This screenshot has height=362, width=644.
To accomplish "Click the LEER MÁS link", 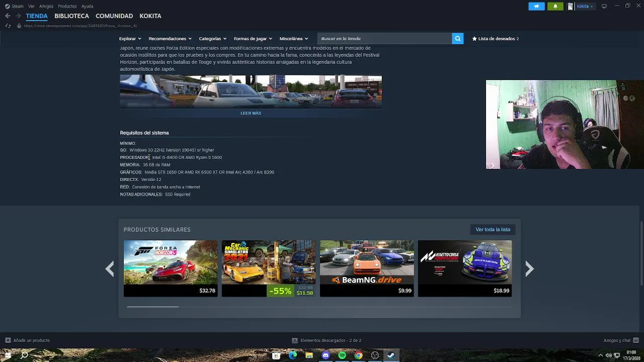I will click(x=251, y=113).
